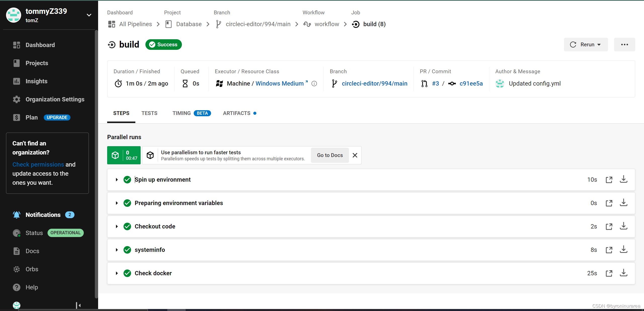Open Check docker output in new tab

coord(609,273)
